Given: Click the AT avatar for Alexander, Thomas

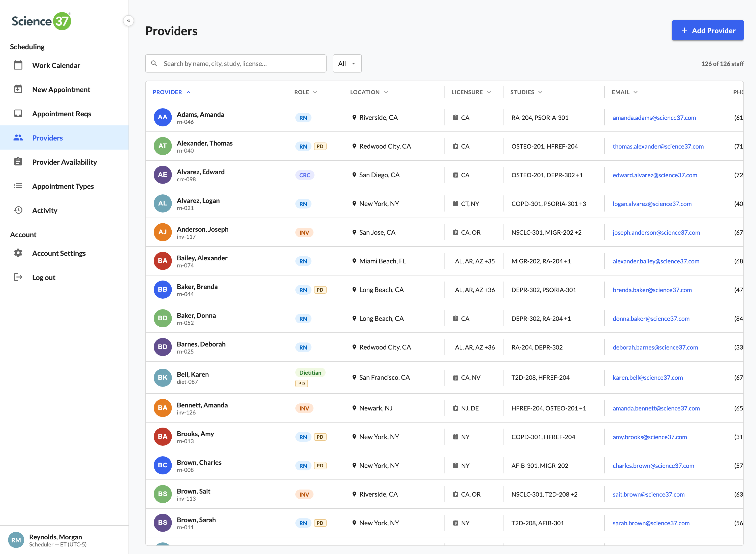Looking at the screenshot, I should click(163, 146).
